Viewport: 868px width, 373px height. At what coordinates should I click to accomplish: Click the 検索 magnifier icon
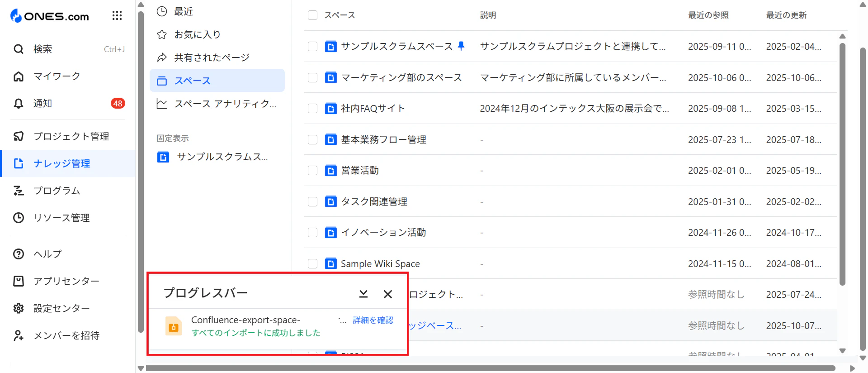click(x=19, y=49)
